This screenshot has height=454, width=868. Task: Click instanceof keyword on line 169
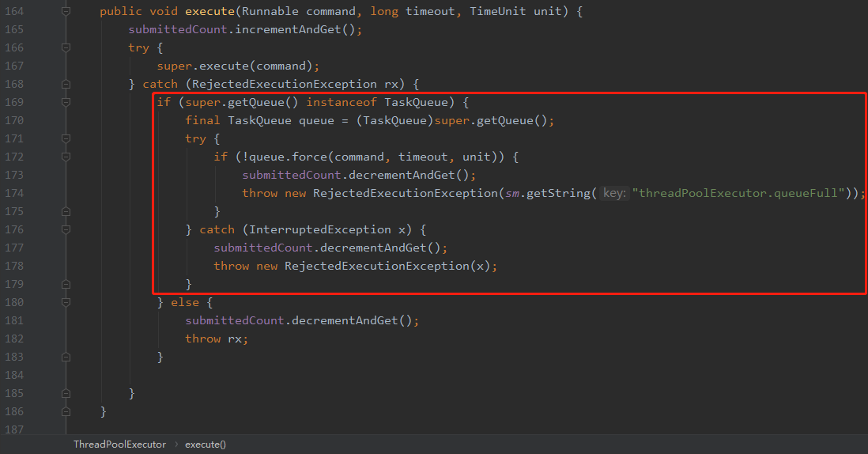coord(342,103)
